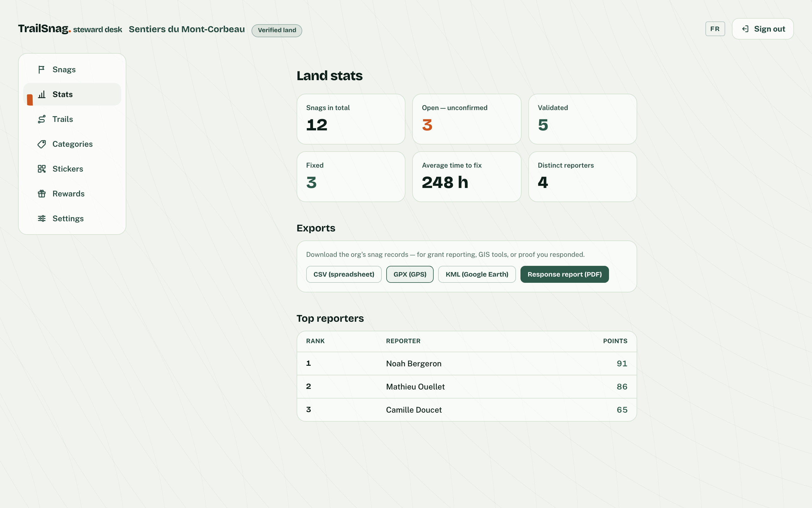Open Settings from the sidebar

tap(72, 219)
